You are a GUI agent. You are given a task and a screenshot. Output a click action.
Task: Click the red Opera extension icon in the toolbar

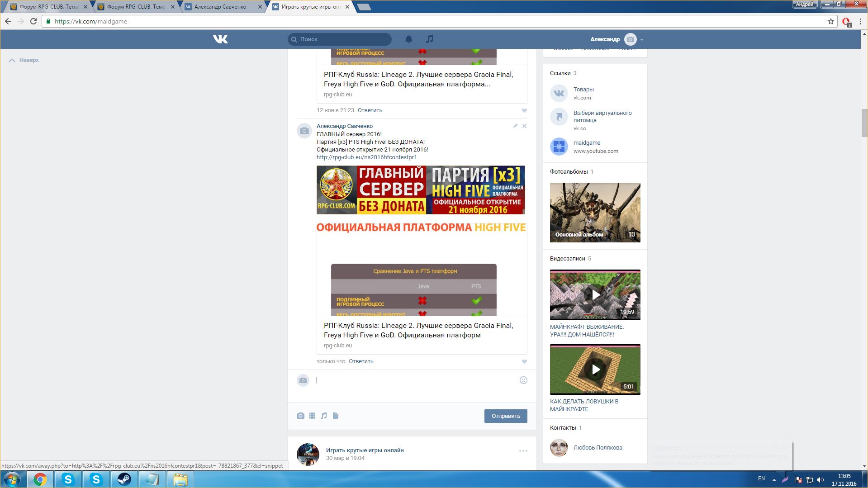(x=847, y=22)
